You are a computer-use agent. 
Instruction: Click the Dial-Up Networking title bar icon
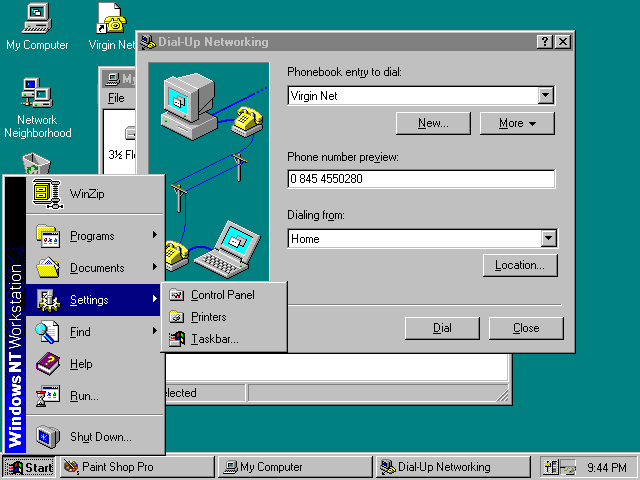click(x=148, y=42)
